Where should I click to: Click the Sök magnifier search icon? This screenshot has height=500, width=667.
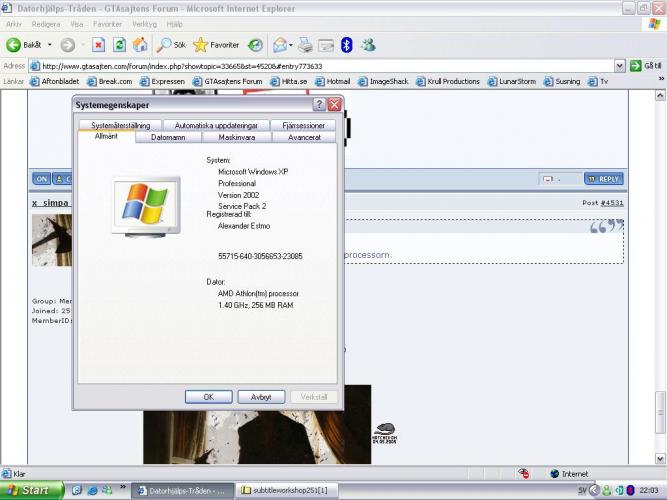164,45
